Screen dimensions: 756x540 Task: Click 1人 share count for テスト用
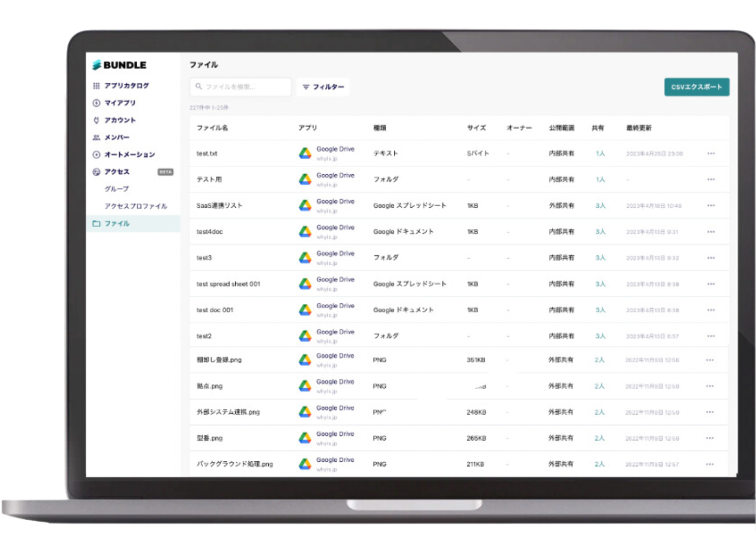pos(600,179)
